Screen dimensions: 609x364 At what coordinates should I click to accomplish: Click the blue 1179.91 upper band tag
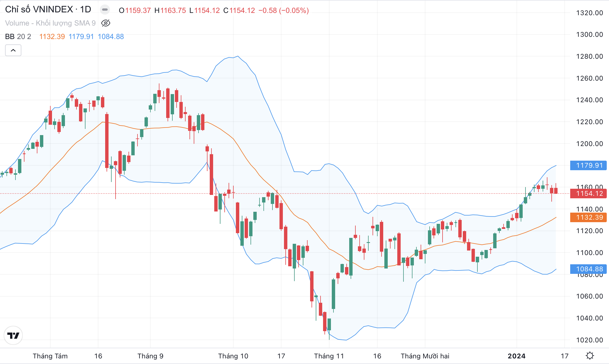588,165
